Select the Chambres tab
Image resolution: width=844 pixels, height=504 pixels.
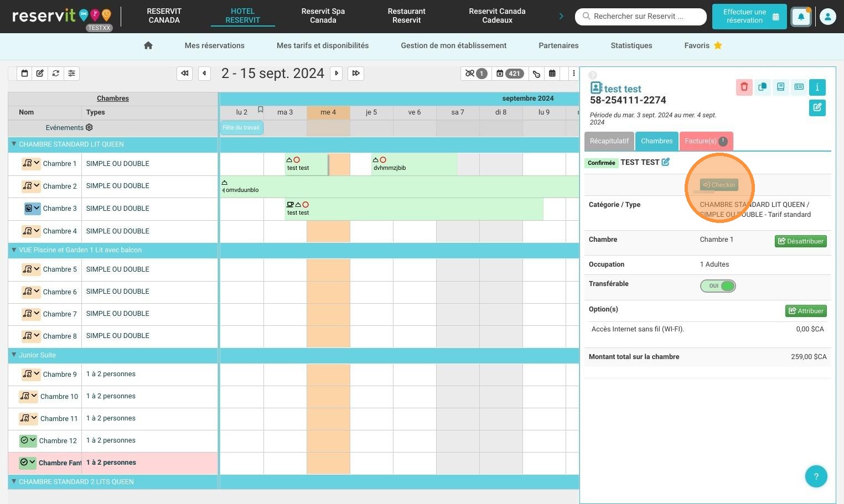pyautogui.click(x=657, y=141)
